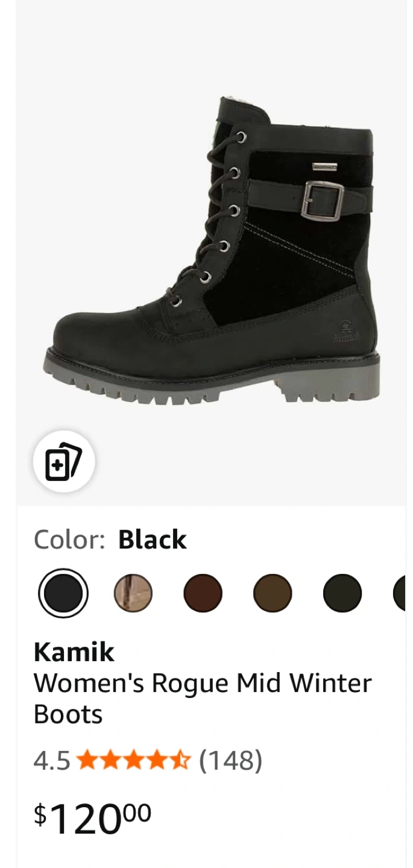Select the partially visible swatch at right edge
This screenshot has height=868, width=413.
coord(400,593)
